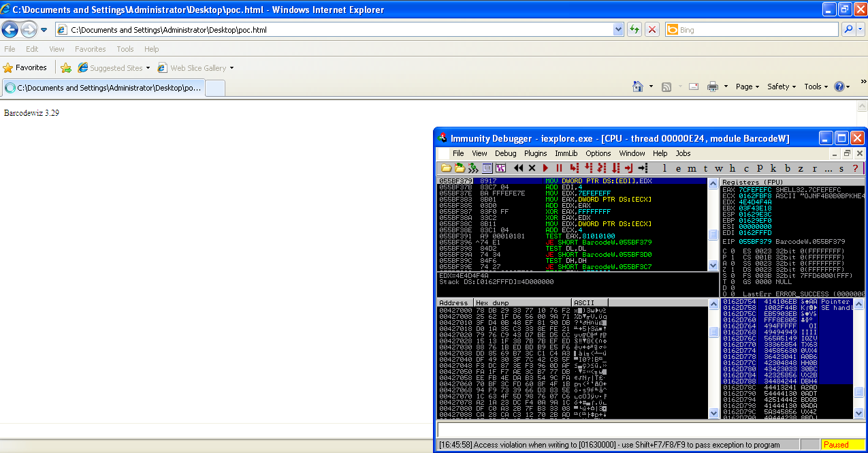This screenshot has width=868, height=453.
Task: Select the poc.html browser tab
Action: (x=103, y=88)
